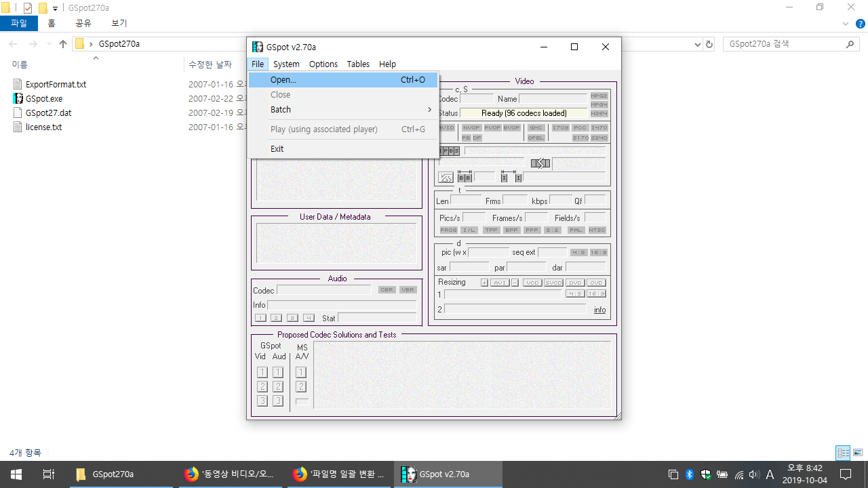Viewport: 868px width, 488px height.
Task: Open the System menu in GSpot
Action: (286, 64)
